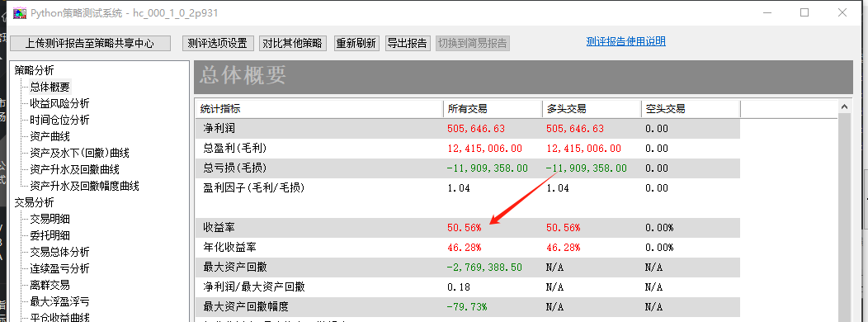Image resolution: width=868 pixels, height=322 pixels.
Task: Open 平仓收益曲线 tree item
Action: [x=59, y=317]
